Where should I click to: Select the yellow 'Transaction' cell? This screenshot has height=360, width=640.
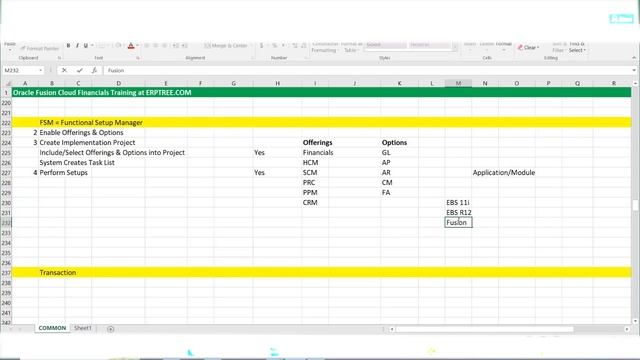point(58,273)
